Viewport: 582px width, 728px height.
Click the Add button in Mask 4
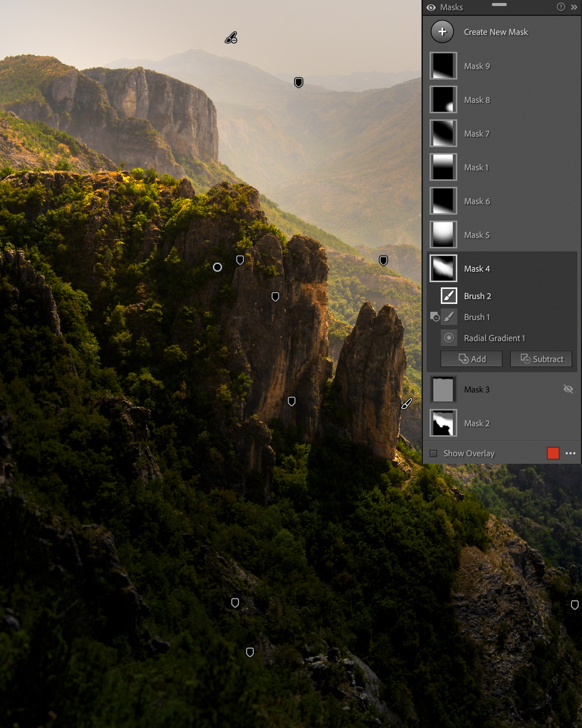click(x=471, y=359)
